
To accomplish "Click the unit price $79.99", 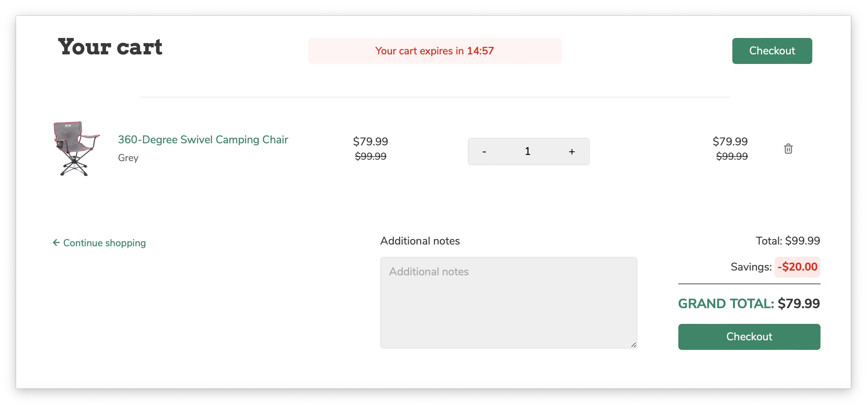I will point(370,141).
